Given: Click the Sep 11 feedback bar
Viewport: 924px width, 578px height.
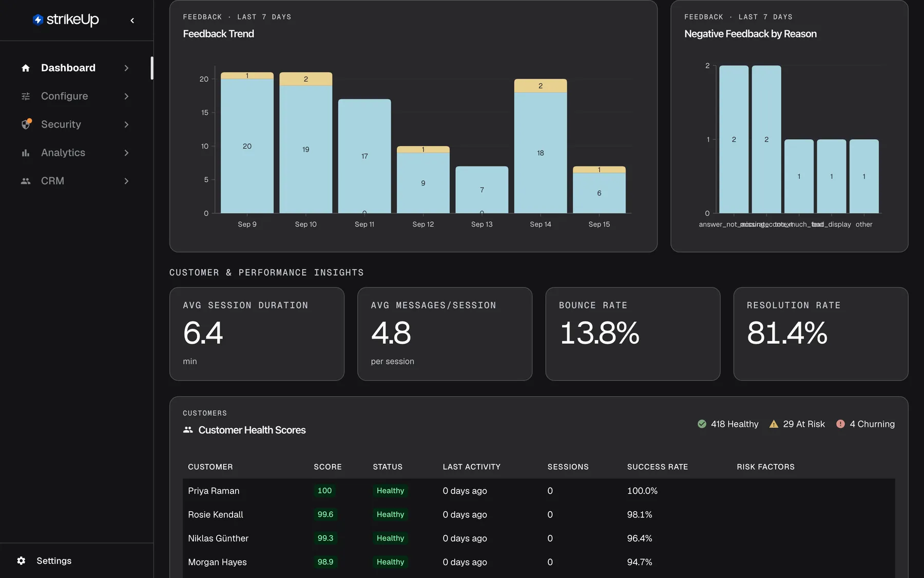Looking at the screenshot, I should 364,156.
